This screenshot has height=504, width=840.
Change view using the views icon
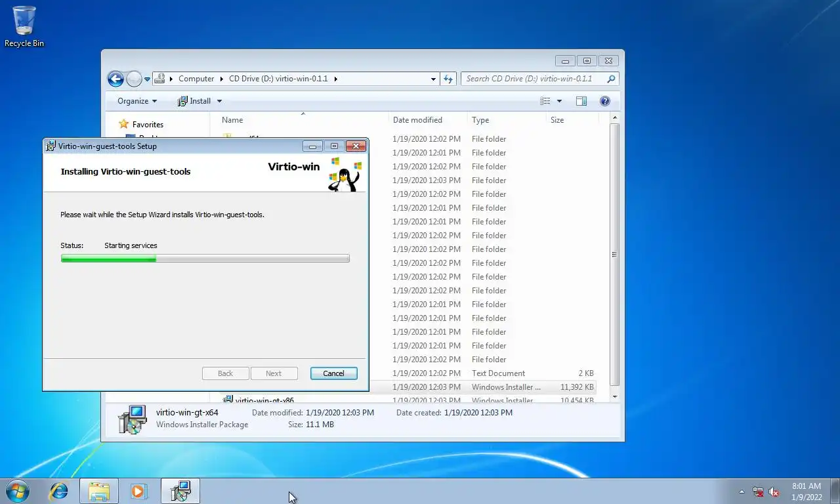point(545,101)
